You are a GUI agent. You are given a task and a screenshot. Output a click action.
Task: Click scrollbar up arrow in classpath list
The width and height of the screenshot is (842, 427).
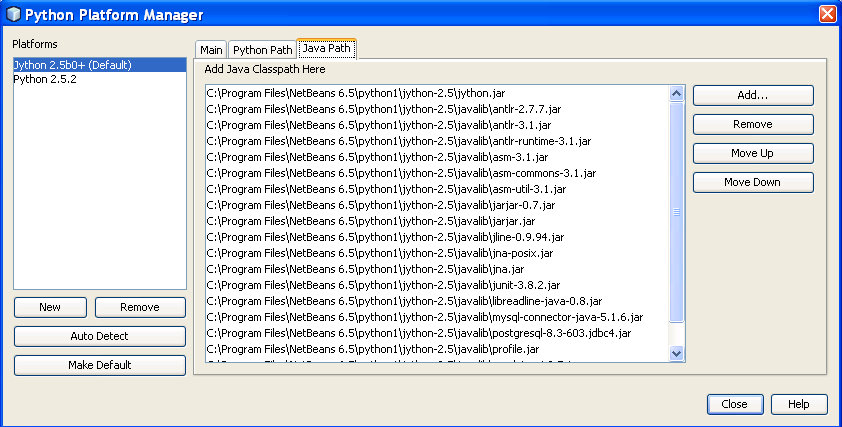coord(677,93)
